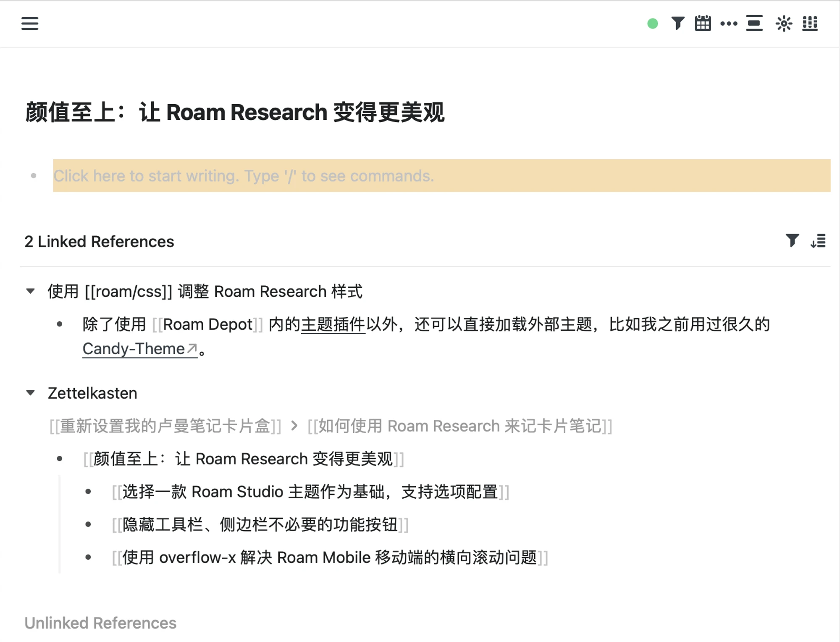Screen dimensions: 840x642
Task: Open the Roam Depot page link
Action: [x=207, y=324]
